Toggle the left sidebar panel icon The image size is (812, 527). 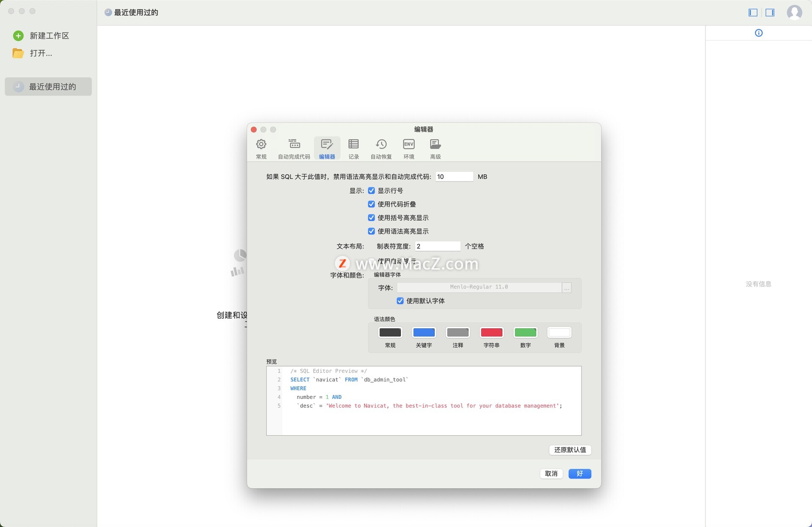[753, 13]
